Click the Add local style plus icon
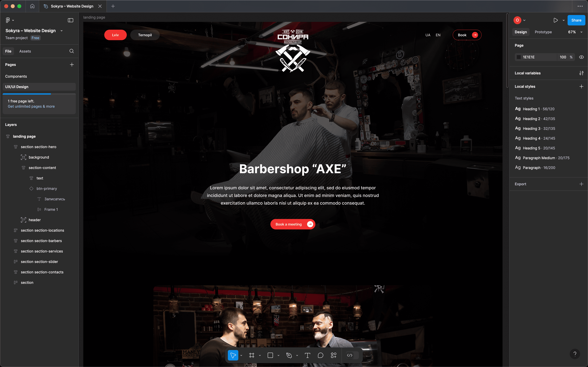Image resolution: width=588 pixels, height=367 pixels. pos(581,86)
